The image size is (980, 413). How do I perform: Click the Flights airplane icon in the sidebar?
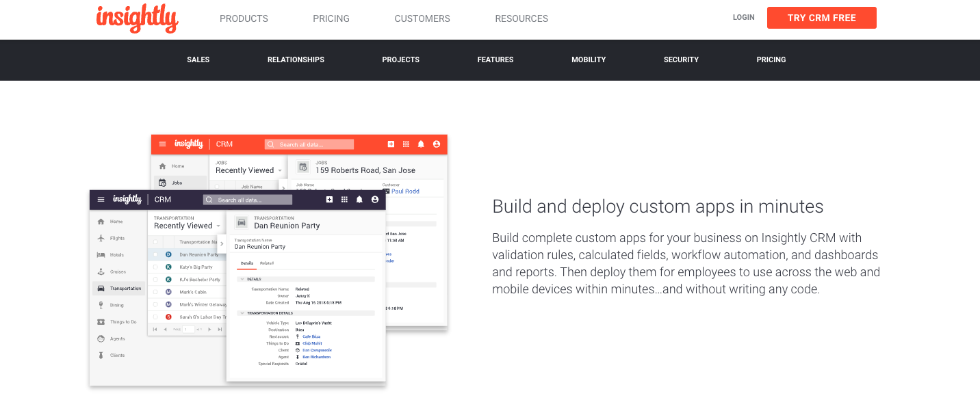(x=101, y=238)
